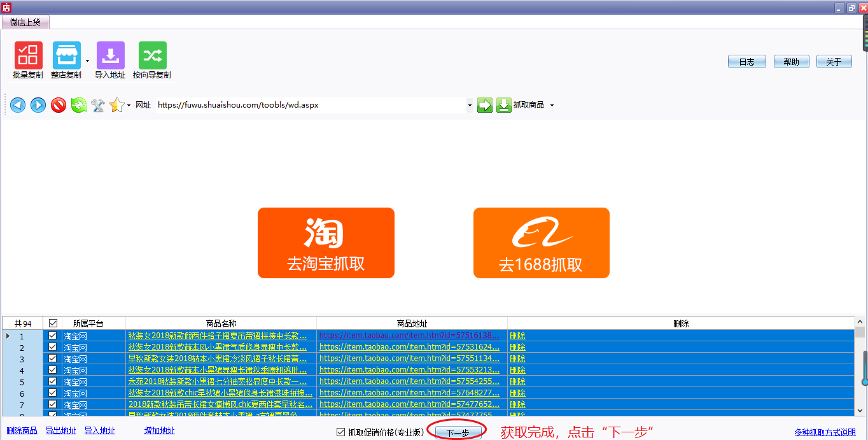Uncheck the checkbox for row 5
This screenshot has height=440, width=868.
tap(53, 381)
